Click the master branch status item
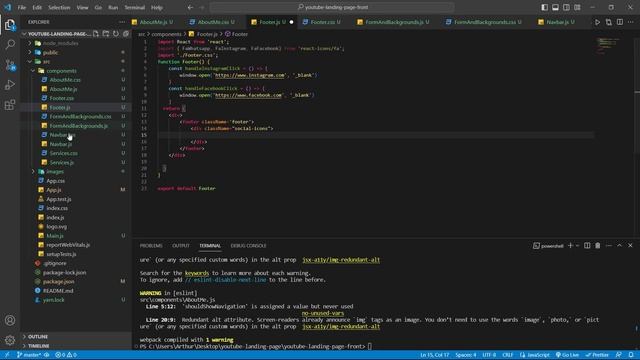The width and height of the screenshot is (640, 360). [29, 355]
